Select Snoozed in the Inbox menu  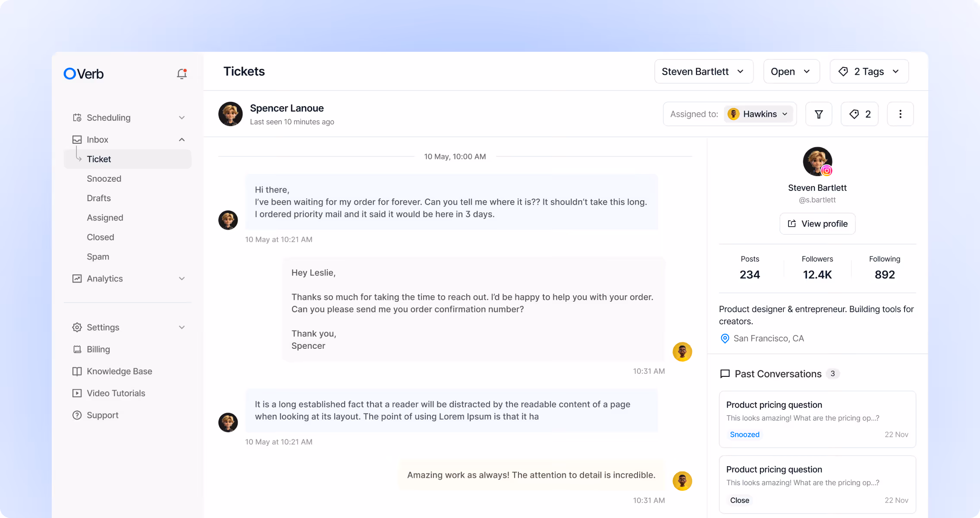[x=104, y=179]
